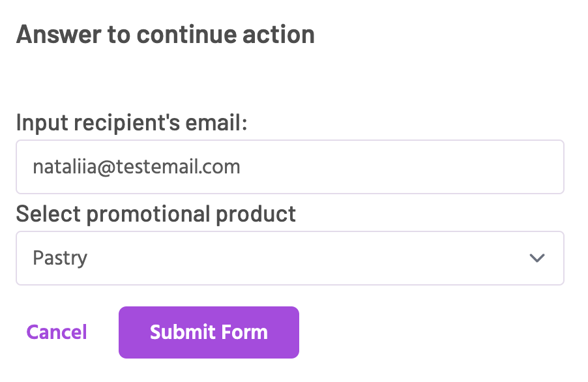Click the down arrow beside Pastry

click(x=537, y=258)
